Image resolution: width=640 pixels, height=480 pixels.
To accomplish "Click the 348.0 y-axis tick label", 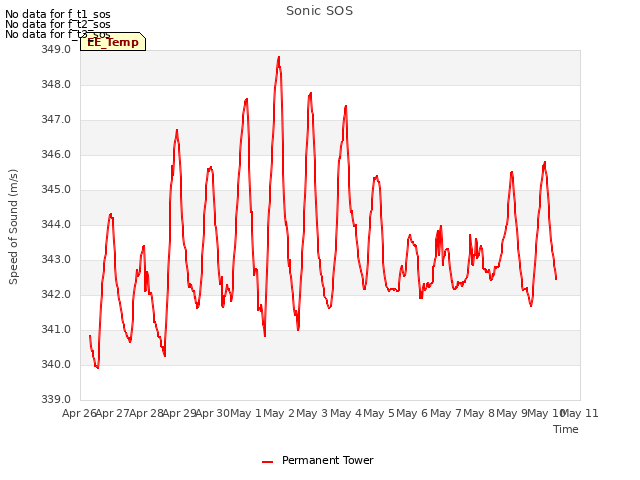I will coord(56,85).
